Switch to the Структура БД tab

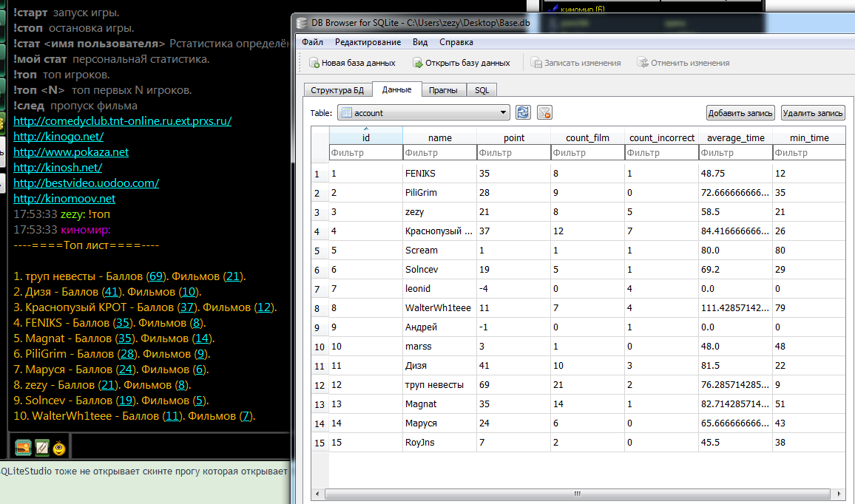337,90
